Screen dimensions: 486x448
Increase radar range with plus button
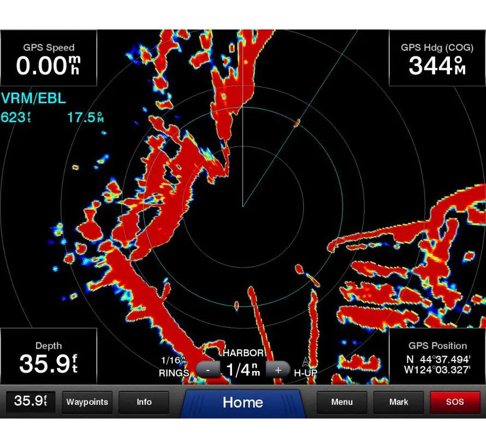point(278,369)
